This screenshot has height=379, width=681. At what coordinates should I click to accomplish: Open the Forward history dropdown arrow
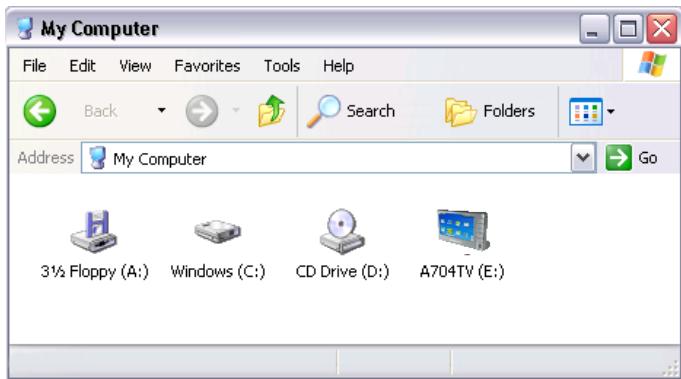click(236, 110)
